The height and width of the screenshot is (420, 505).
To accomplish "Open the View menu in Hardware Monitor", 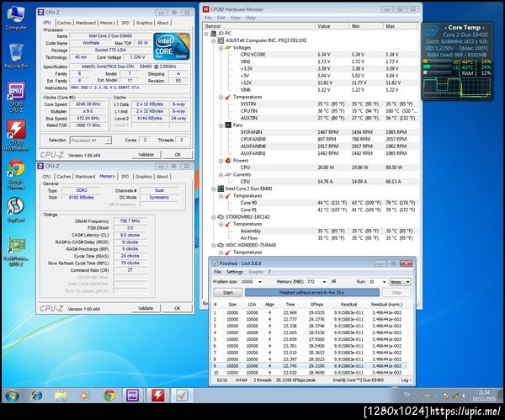I will (235, 18).
